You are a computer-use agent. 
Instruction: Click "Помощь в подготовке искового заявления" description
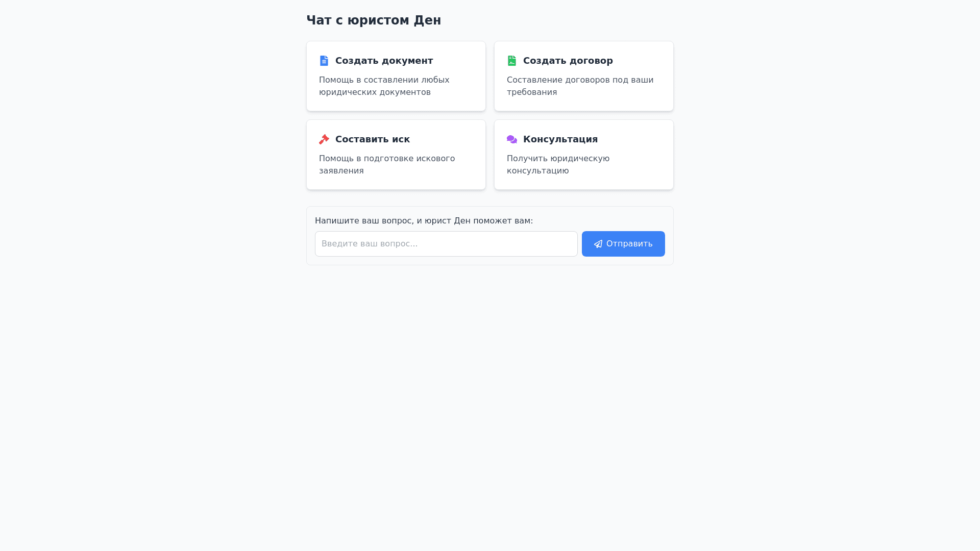[x=386, y=165]
